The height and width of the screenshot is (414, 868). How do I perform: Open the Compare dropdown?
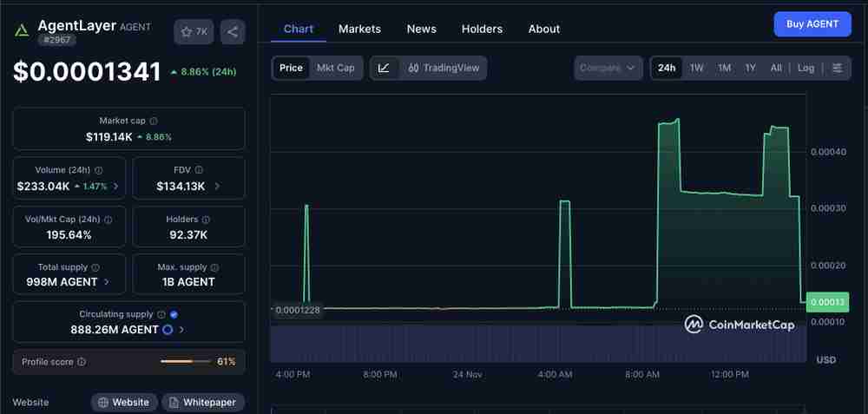click(x=608, y=68)
